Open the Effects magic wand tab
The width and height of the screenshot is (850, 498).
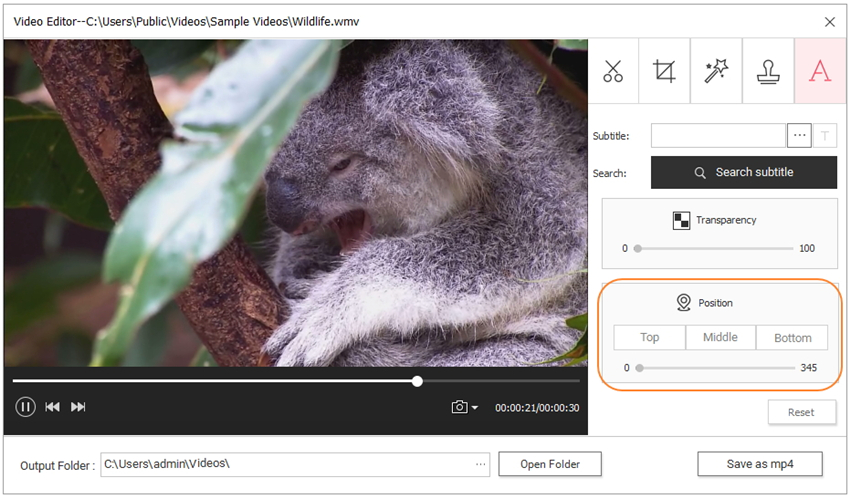click(716, 71)
